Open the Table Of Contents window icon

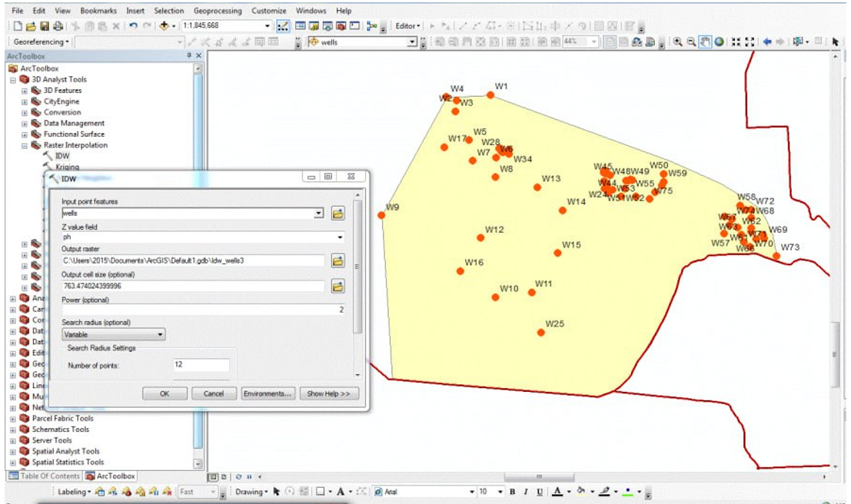(x=300, y=26)
